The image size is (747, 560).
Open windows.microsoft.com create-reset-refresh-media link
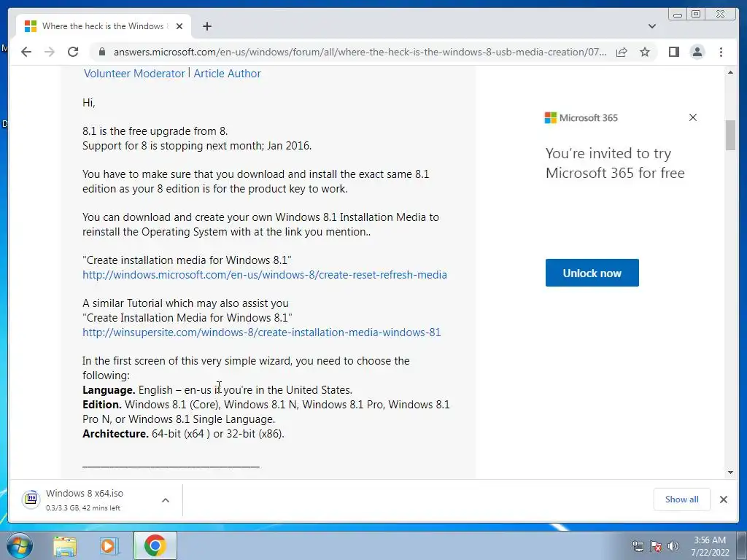(x=264, y=275)
